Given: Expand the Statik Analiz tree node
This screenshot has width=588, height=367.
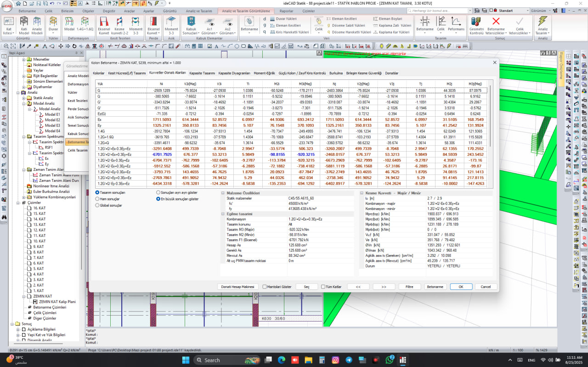Looking at the screenshot, I should pyautogui.click(x=24, y=98).
